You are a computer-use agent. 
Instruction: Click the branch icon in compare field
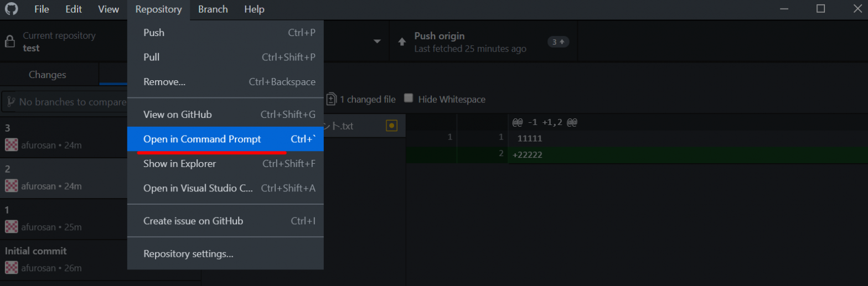(x=11, y=102)
